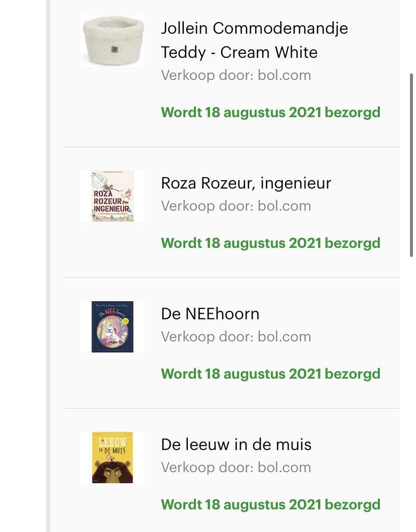The image size is (416, 532).
Task: Click seller text under Roza Rozeur, ingenieur
Action: pos(236,206)
